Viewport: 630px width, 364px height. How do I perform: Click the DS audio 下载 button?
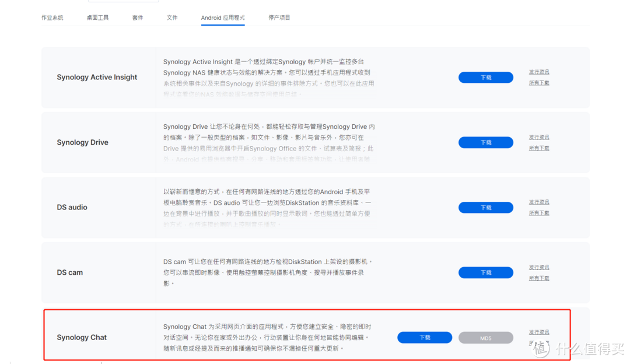(x=486, y=207)
